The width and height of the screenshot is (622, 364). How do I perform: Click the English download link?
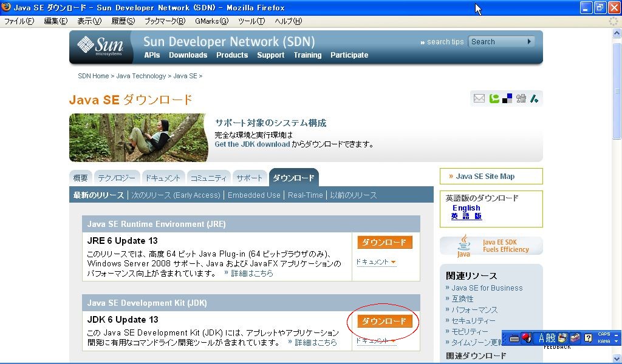(x=466, y=208)
